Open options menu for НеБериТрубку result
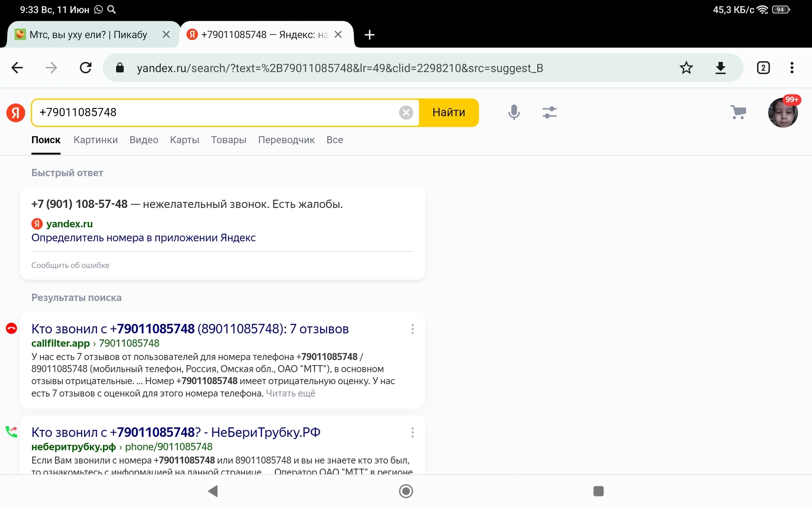 point(412,432)
